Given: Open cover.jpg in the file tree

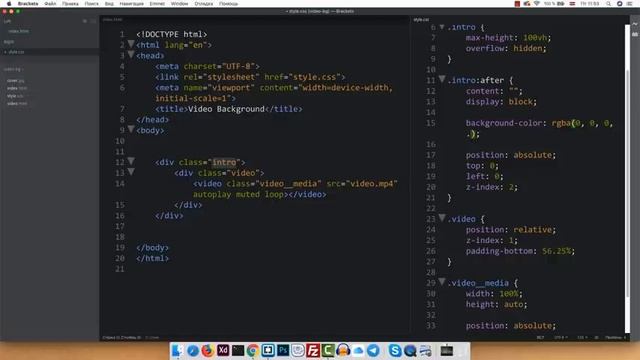Looking at the screenshot, I should (16, 80).
